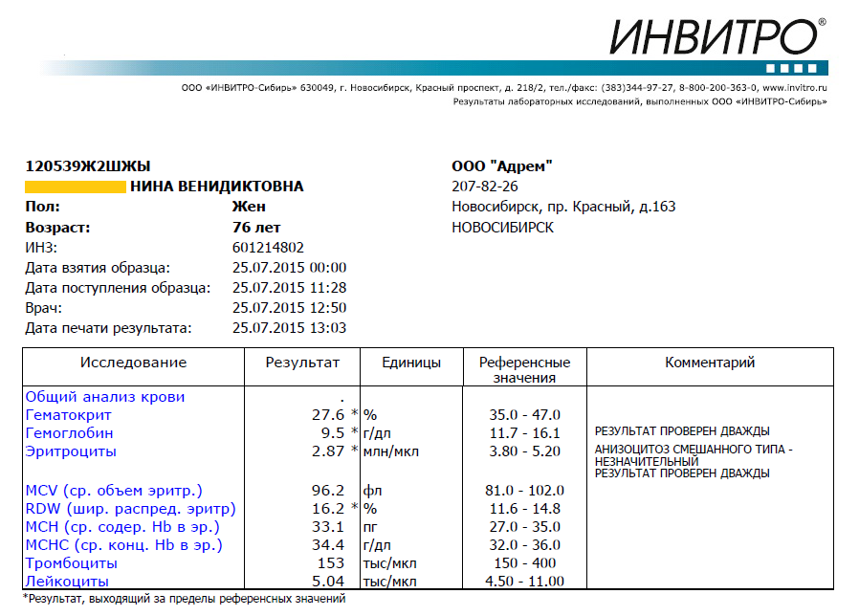Click the Гемоглобин test link

click(x=68, y=432)
